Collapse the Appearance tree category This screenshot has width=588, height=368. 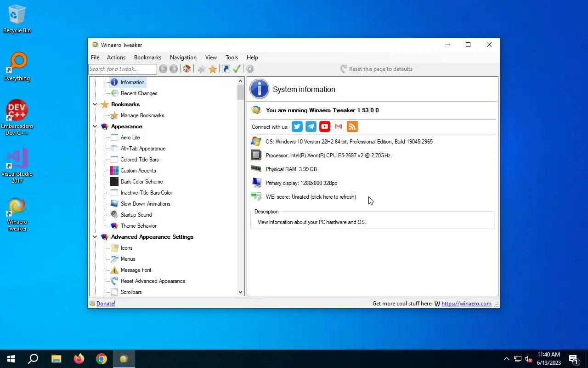coord(95,126)
